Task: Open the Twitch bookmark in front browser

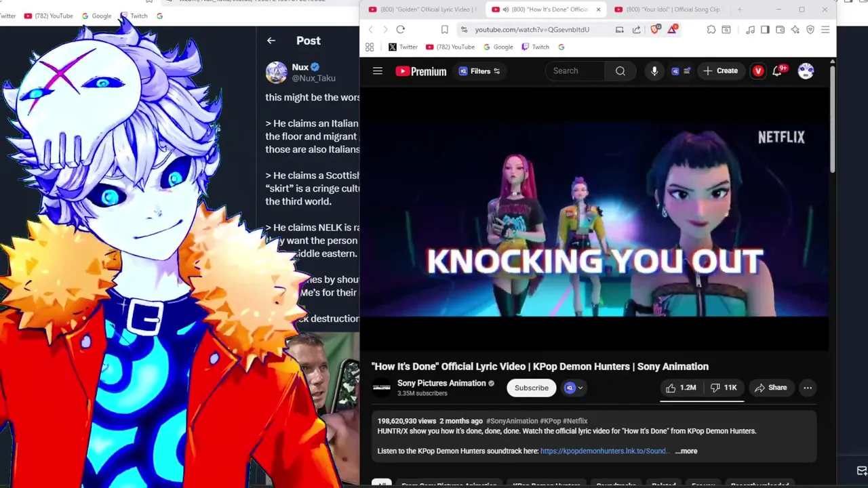Action: (535, 47)
